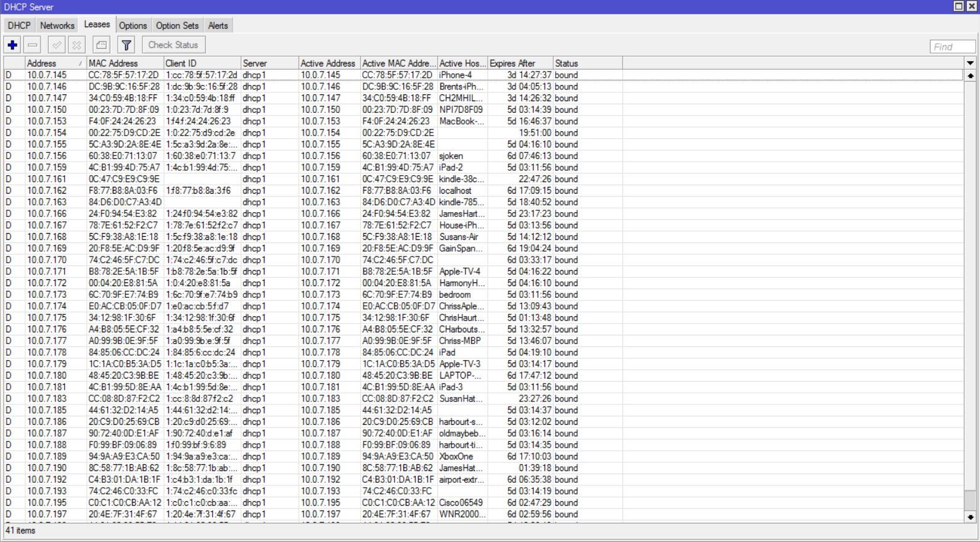Select lease address 10.0.7.156
The image size is (980, 542).
pos(47,156)
